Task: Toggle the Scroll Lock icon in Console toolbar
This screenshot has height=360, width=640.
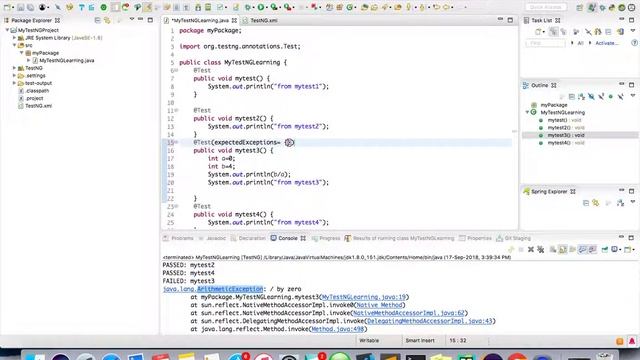Action: 562,249
